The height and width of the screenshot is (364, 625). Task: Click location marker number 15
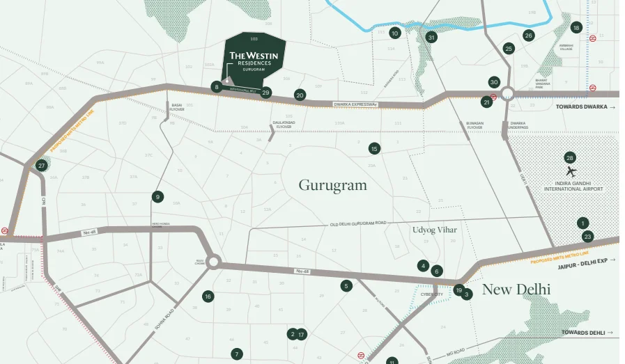[374, 148]
